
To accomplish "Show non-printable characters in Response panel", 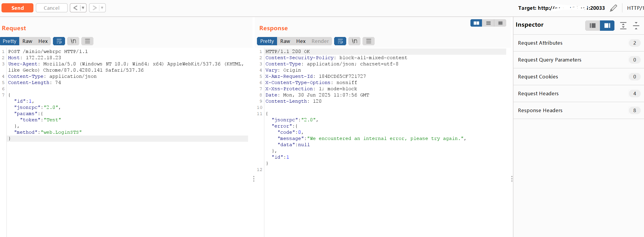I will [354, 41].
